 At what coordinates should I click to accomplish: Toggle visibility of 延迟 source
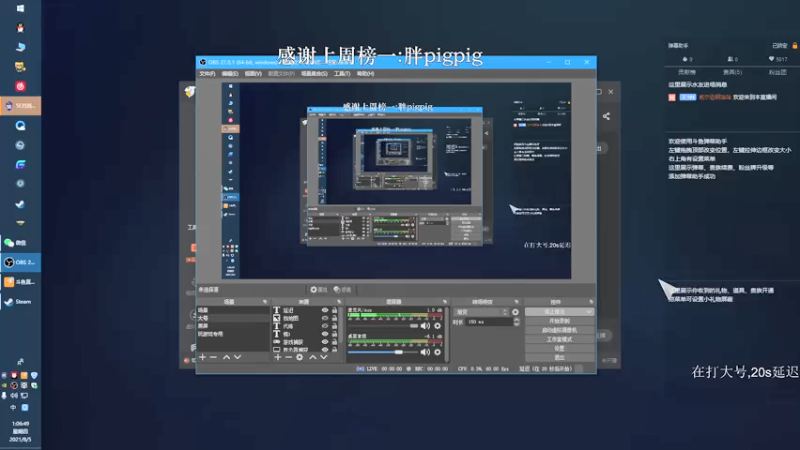pyautogui.click(x=324, y=310)
